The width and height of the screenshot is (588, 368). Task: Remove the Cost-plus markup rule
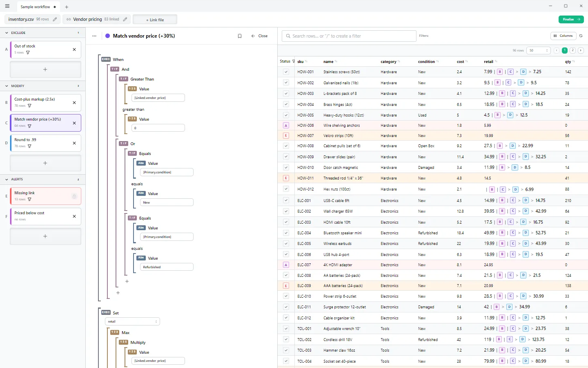[74, 103]
